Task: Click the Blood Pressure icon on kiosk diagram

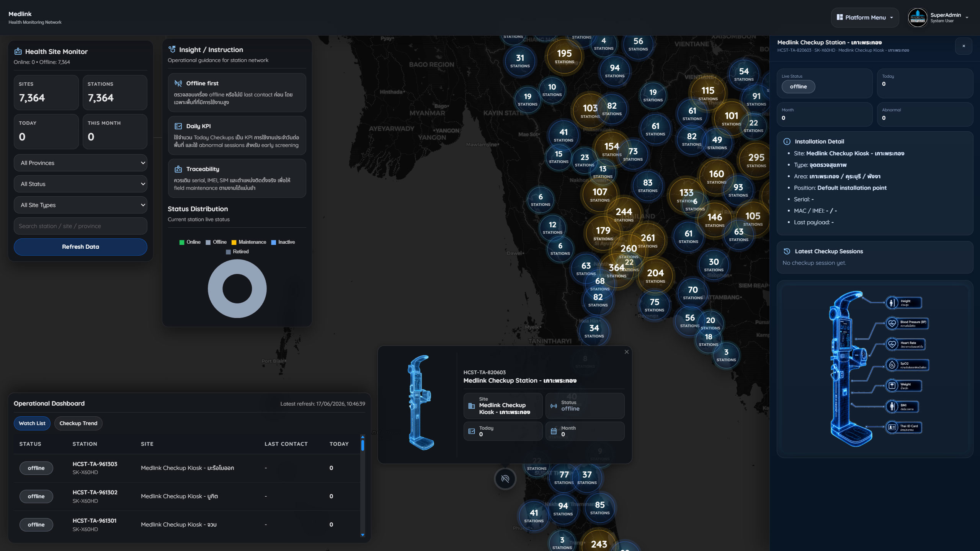Action: pyautogui.click(x=892, y=323)
